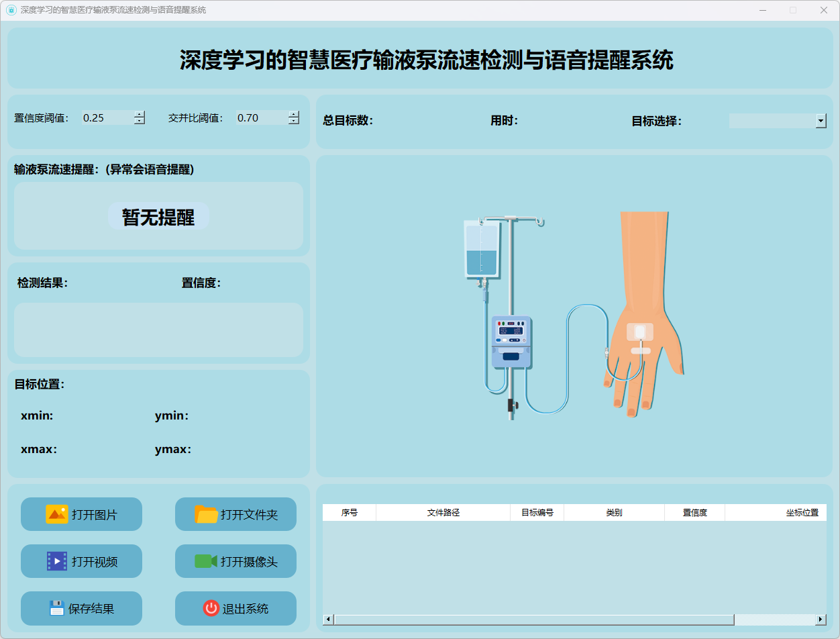The width and height of the screenshot is (840, 639).
Task: Decrease the 交并比阈值 value with down arrow
Action: point(294,121)
